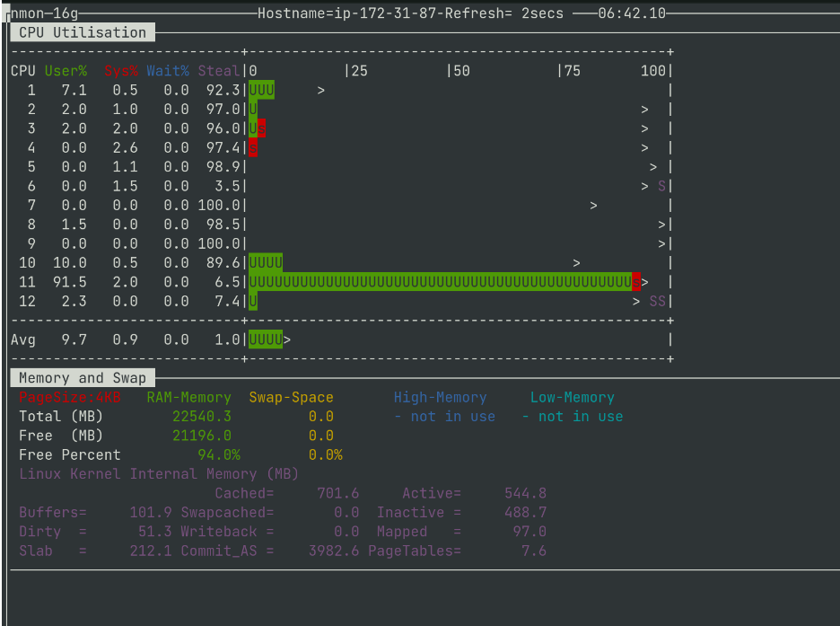Click the Swap-Space column heading
840x626 pixels.
pos(291,397)
